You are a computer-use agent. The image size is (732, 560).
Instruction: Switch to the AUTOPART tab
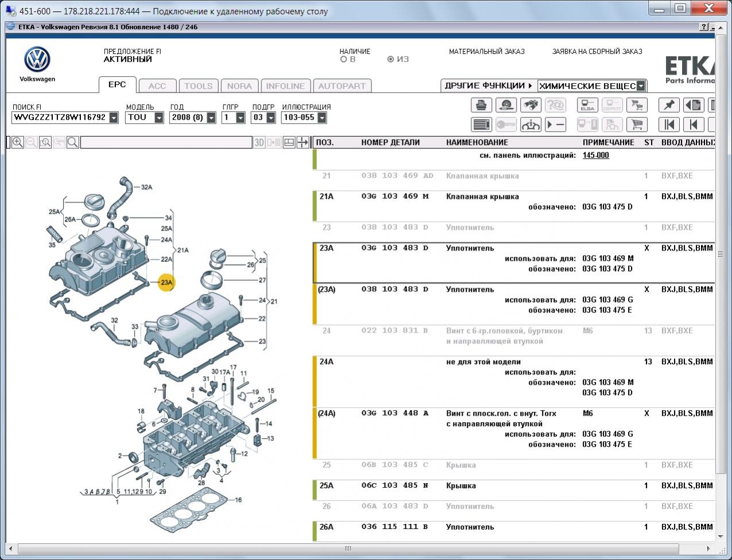click(342, 86)
